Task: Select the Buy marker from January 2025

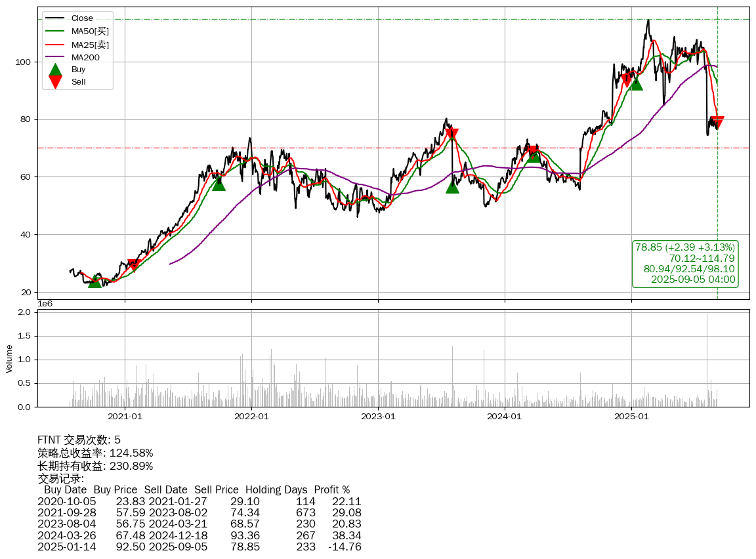Action: [x=635, y=83]
